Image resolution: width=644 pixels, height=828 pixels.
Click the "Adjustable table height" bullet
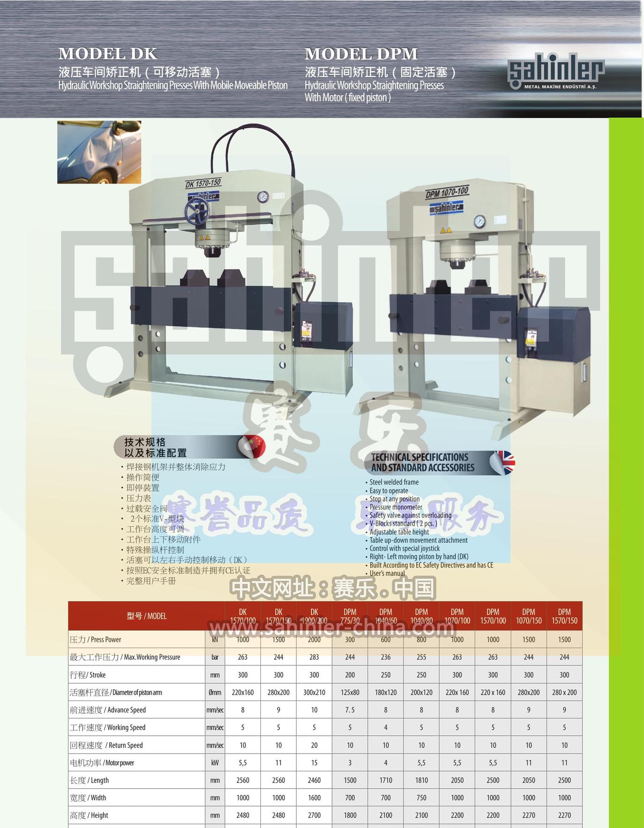pyautogui.click(x=399, y=532)
